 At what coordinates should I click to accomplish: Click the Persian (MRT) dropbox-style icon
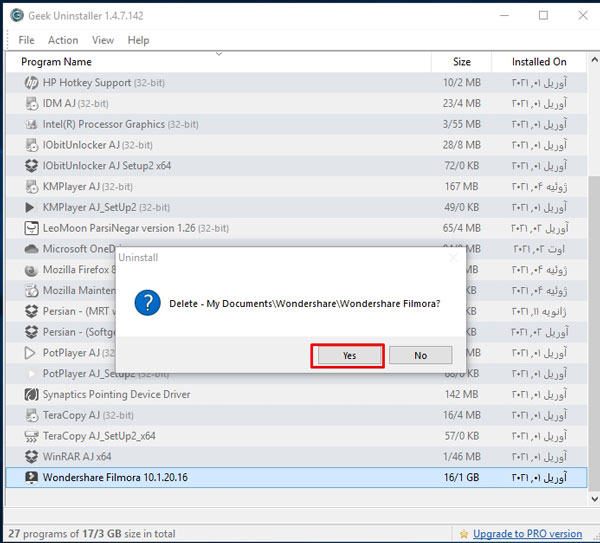tap(31, 311)
